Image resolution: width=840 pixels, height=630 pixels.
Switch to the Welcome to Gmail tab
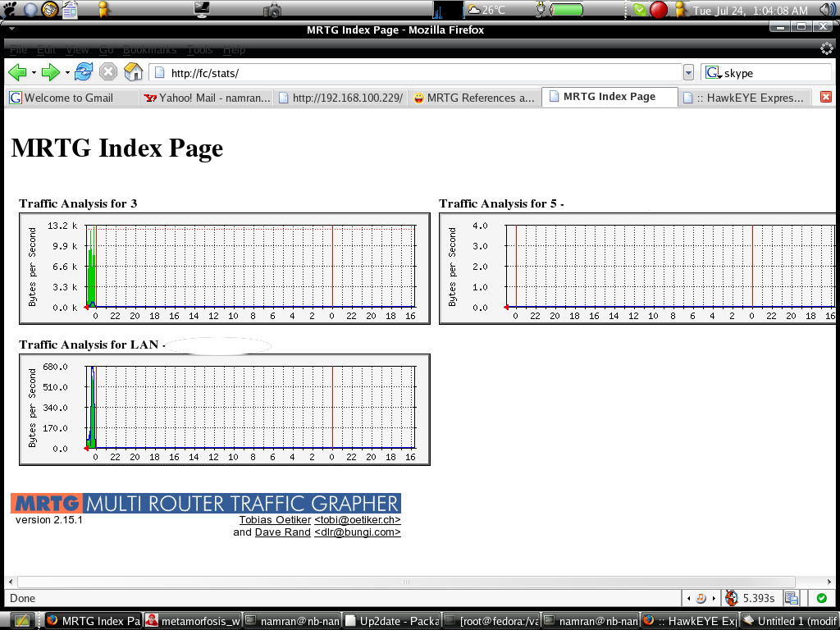[69, 98]
